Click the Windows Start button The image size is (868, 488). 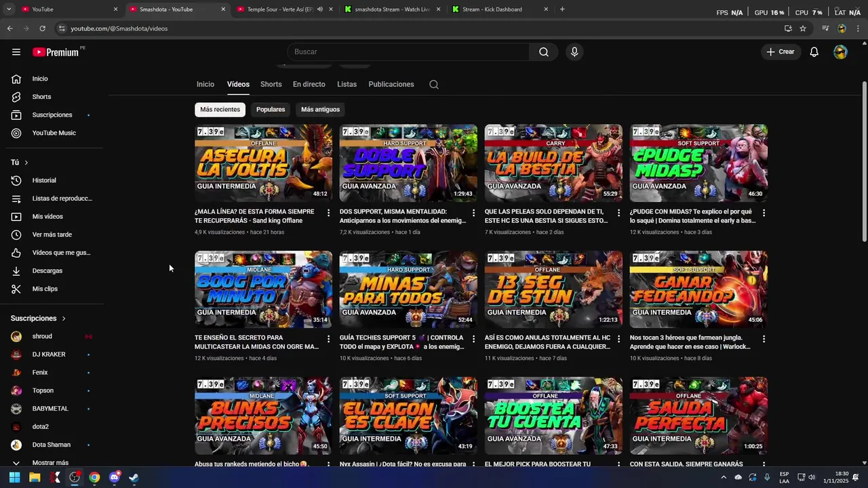coord(14,477)
